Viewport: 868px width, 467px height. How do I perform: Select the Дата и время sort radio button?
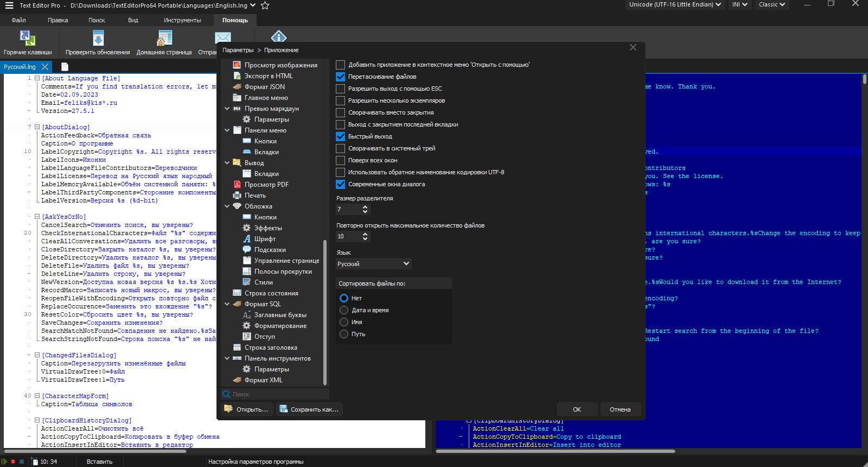click(x=344, y=310)
